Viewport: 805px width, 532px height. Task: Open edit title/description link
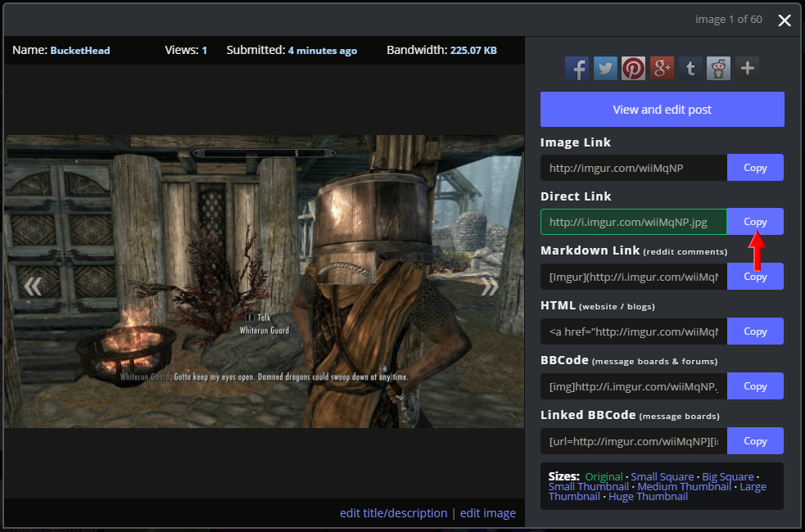click(393, 513)
